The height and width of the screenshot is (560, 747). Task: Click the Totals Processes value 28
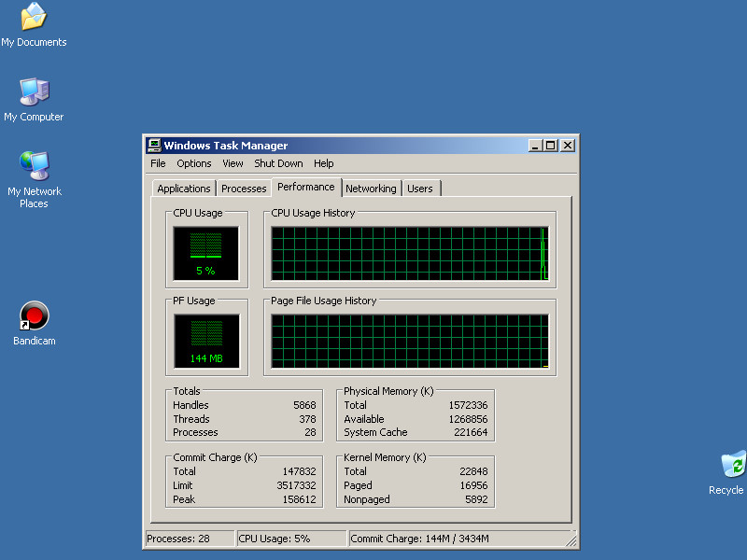[x=310, y=432]
